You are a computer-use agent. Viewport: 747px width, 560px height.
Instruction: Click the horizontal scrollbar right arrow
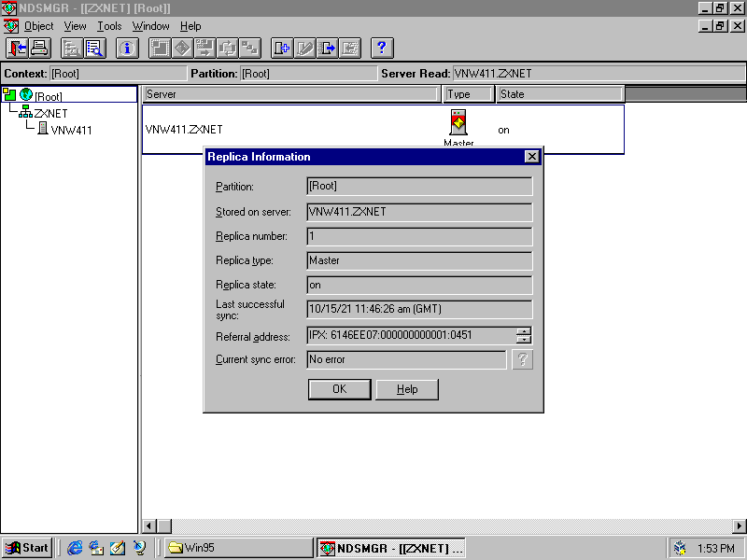click(739, 525)
